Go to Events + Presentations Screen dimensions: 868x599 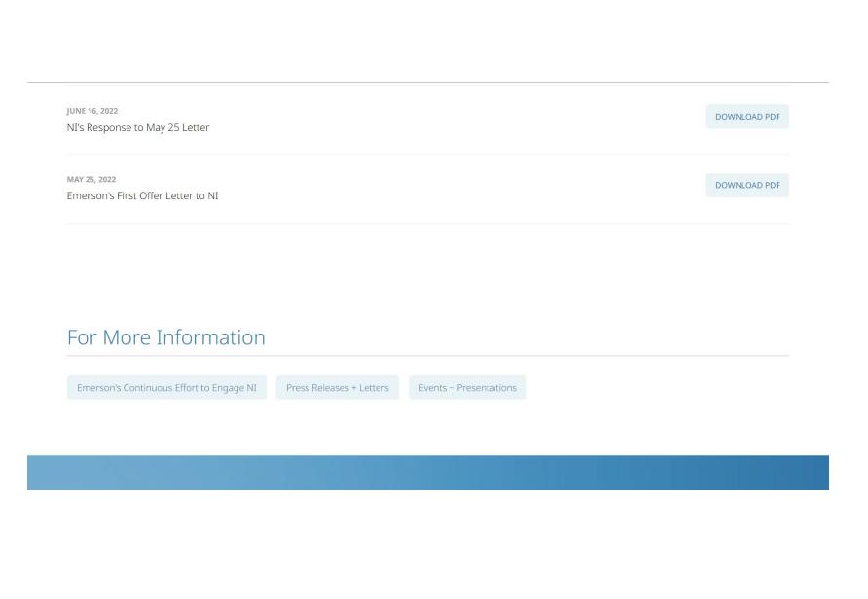coord(467,388)
